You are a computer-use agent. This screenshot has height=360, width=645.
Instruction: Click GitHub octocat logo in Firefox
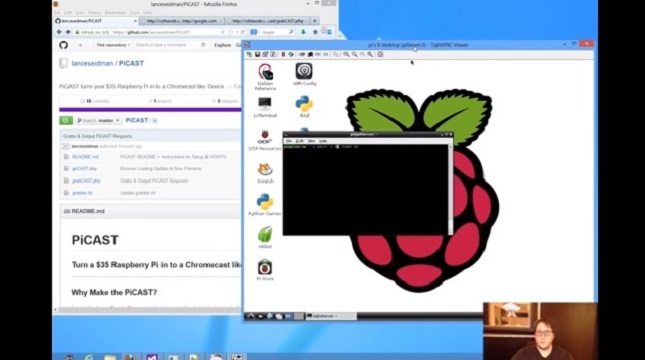click(63, 45)
